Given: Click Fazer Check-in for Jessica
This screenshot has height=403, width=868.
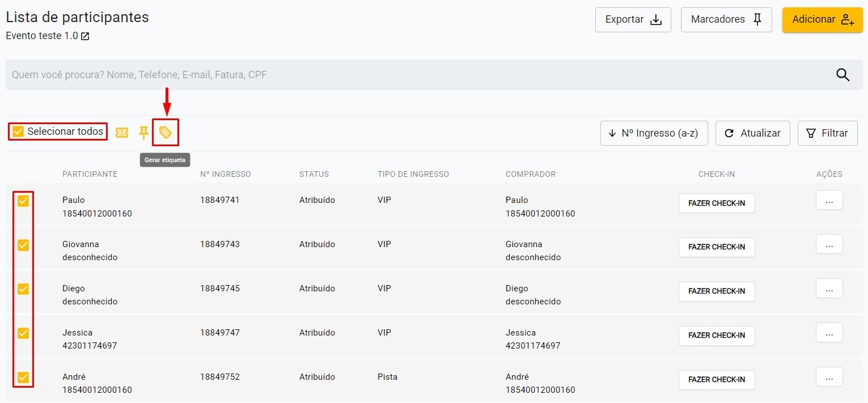Looking at the screenshot, I should 716,336.
